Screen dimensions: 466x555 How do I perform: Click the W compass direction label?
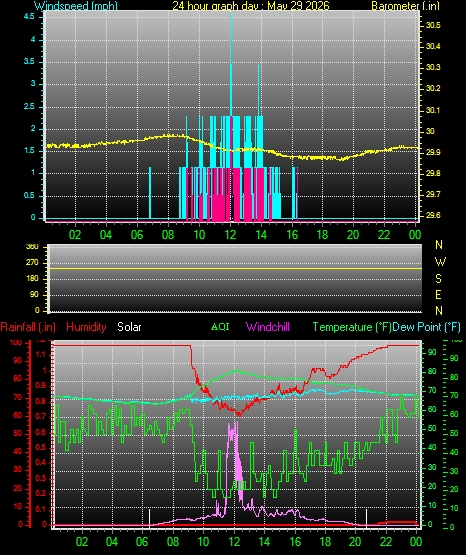tap(440, 262)
